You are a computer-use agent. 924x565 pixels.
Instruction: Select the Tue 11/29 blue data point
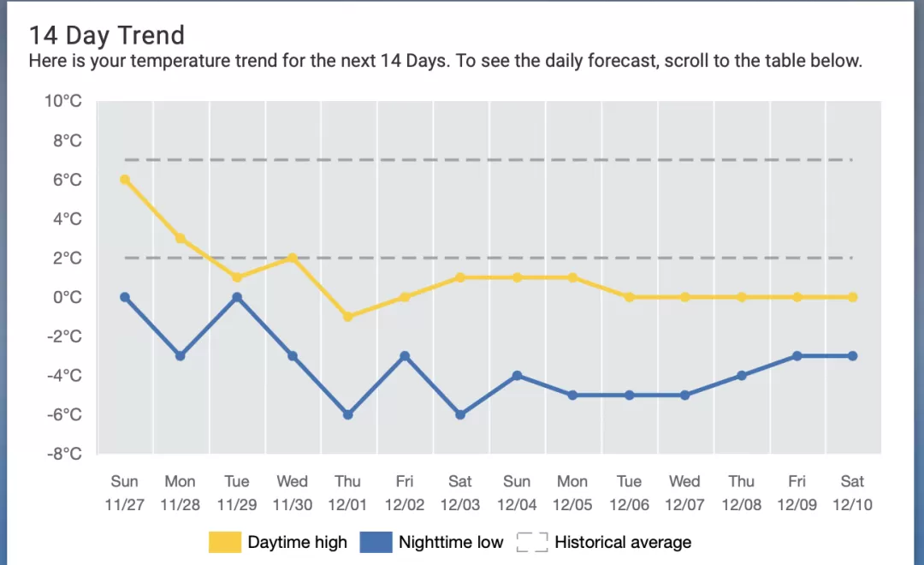tap(237, 297)
